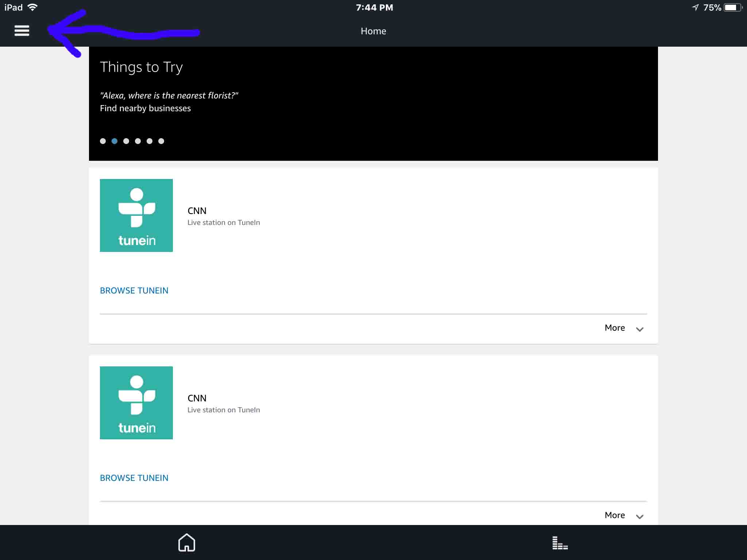Tap the TuneIn logo on the second CNN card
The image size is (747, 560).
coord(136,402)
